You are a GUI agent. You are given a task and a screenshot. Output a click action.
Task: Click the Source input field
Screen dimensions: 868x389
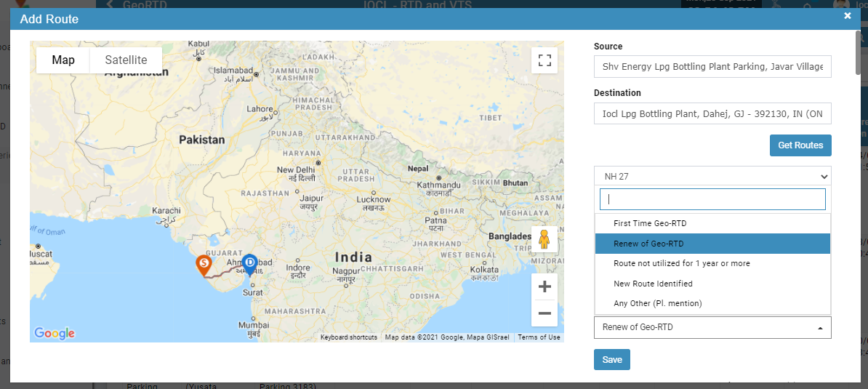pyautogui.click(x=712, y=66)
